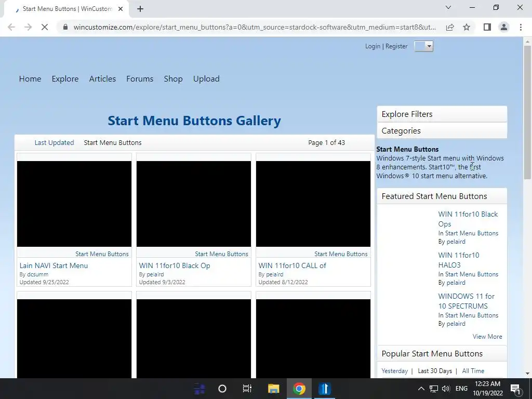Click the Updated 9/25/2022 text
Image resolution: width=532 pixels, height=399 pixels.
pos(44,282)
